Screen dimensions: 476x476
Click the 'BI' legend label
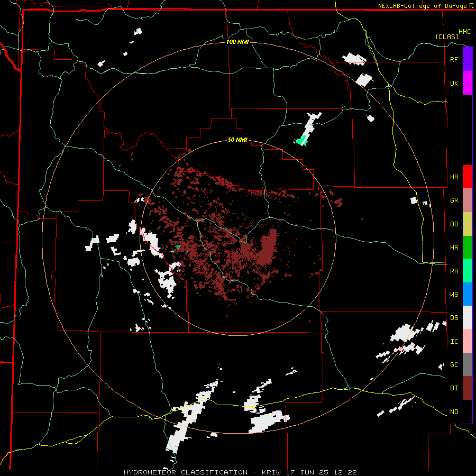pos(454,388)
